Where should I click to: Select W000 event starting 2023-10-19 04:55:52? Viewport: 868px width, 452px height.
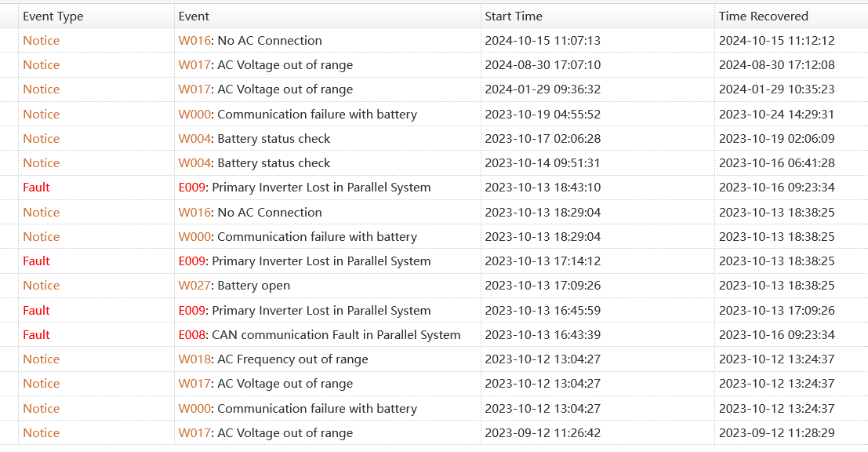point(297,115)
